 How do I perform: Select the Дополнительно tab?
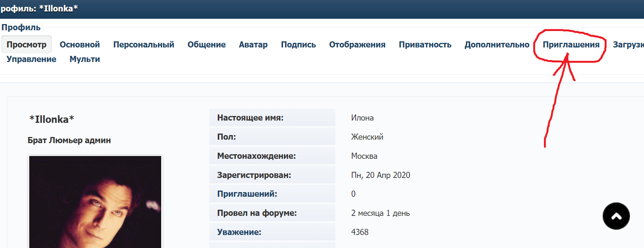(497, 45)
